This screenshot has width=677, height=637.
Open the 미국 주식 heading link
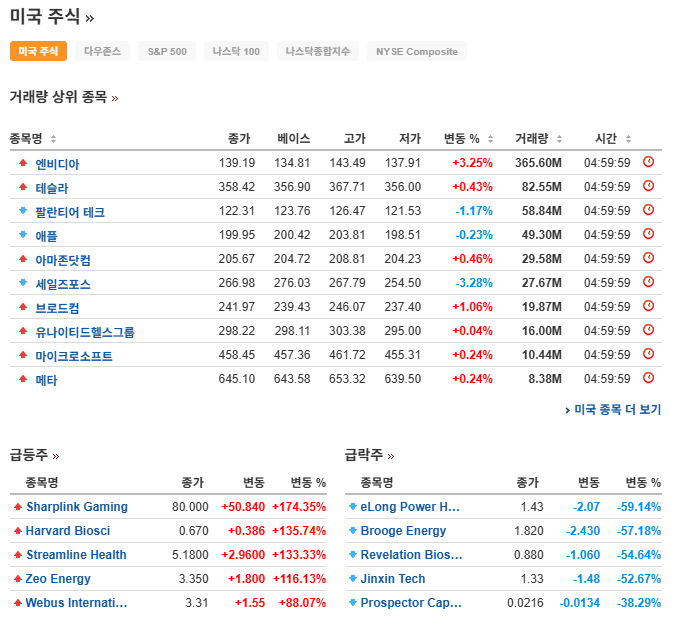[x=52, y=17]
